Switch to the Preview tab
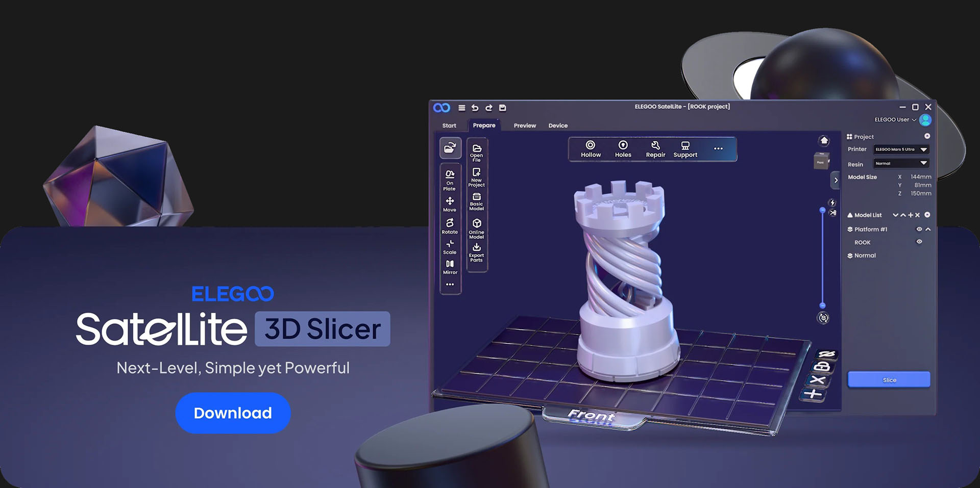The image size is (980, 488). [x=525, y=125]
